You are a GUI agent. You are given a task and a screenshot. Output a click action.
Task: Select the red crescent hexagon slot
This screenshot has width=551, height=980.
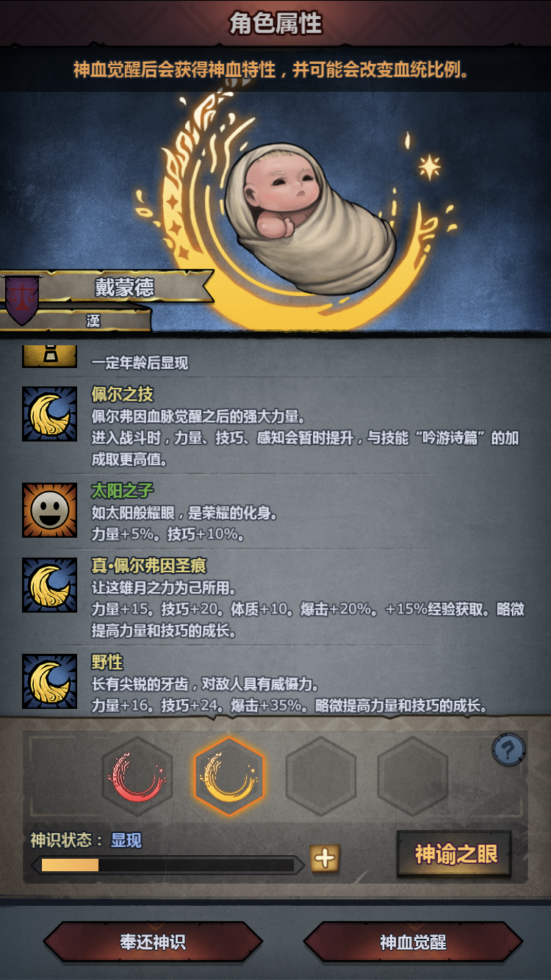137,776
